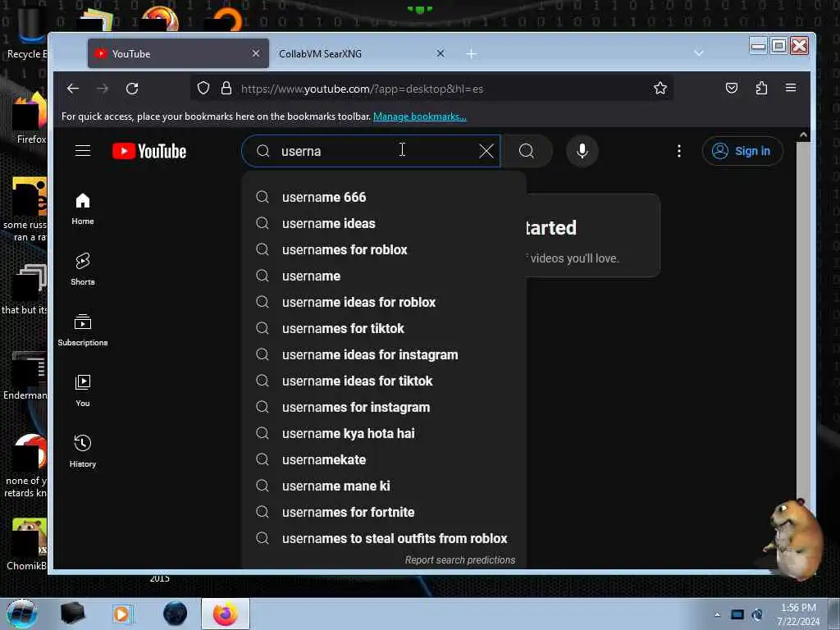Screen dimensions: 840x630
Task: Click the Firefox desktop shortcut
Action: 30,118
